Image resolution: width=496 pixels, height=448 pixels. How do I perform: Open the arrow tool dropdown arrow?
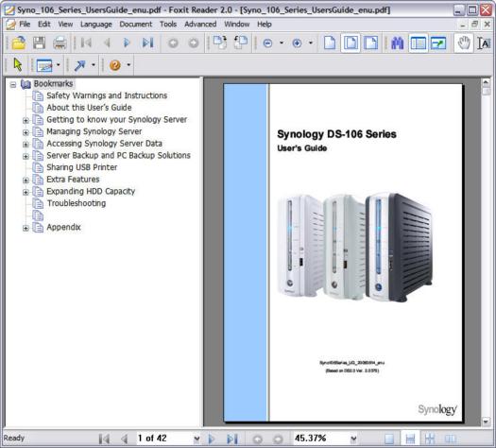click(94, 65)
